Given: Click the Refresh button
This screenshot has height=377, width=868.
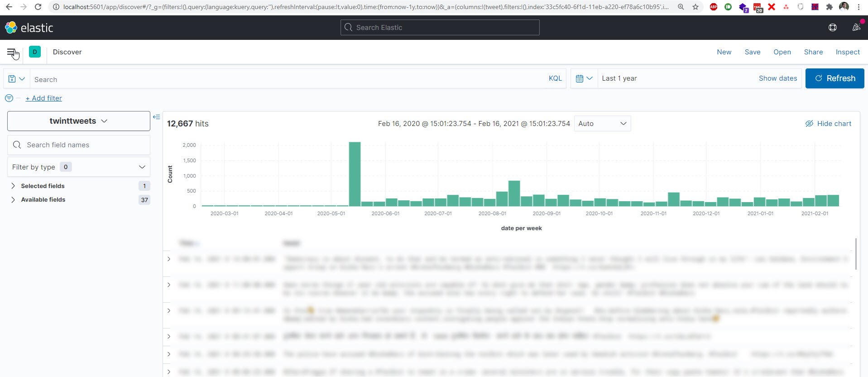Looking at the screenshot, I should pos(835,78).
